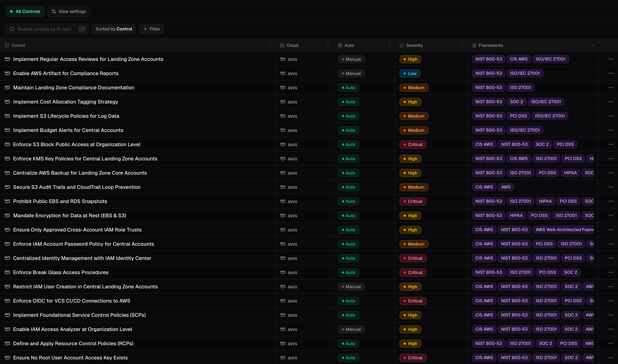Focus the search controls input field
The image size is (618, 364).
[47, 29]
